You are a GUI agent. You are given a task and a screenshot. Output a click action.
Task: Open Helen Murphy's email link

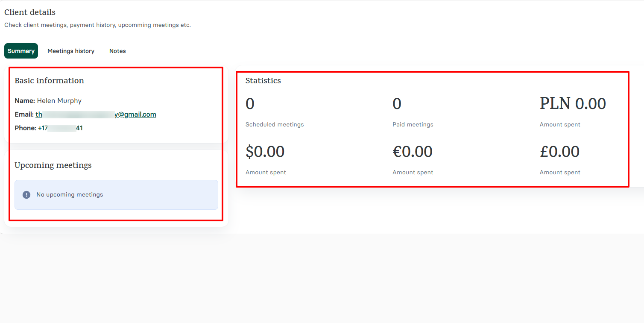(x=96, y=114)
